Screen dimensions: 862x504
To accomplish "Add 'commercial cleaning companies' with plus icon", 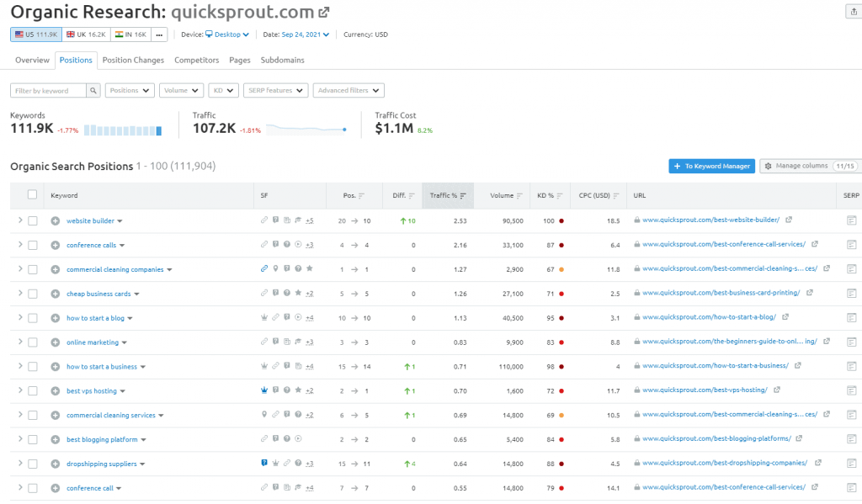I will (55, 269).
